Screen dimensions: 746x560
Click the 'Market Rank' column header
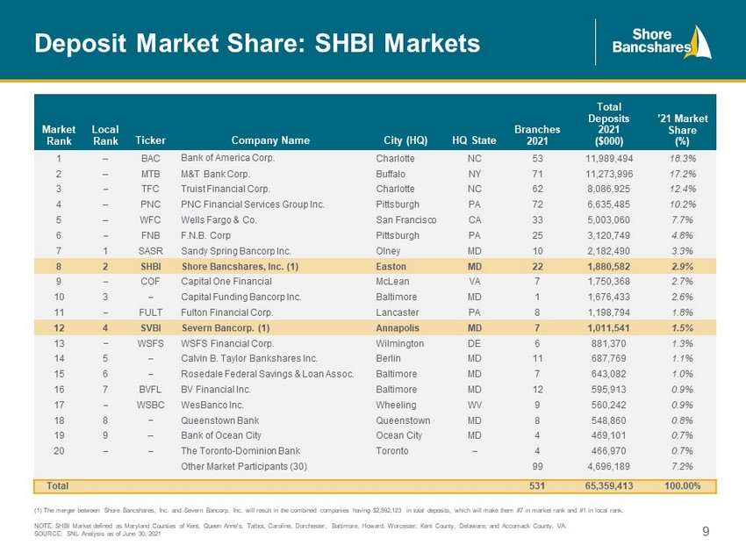click(x=59, y=135)
